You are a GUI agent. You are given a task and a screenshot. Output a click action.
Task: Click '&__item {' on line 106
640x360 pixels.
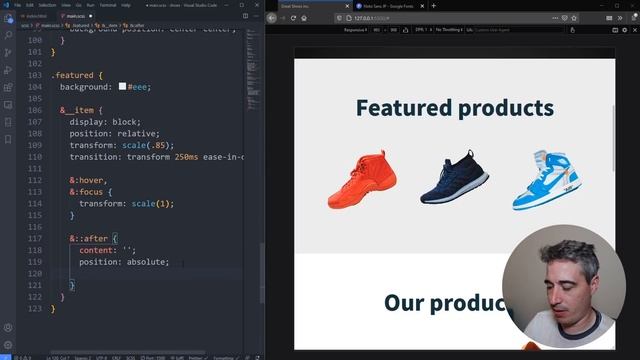click(x=81, y=110)
